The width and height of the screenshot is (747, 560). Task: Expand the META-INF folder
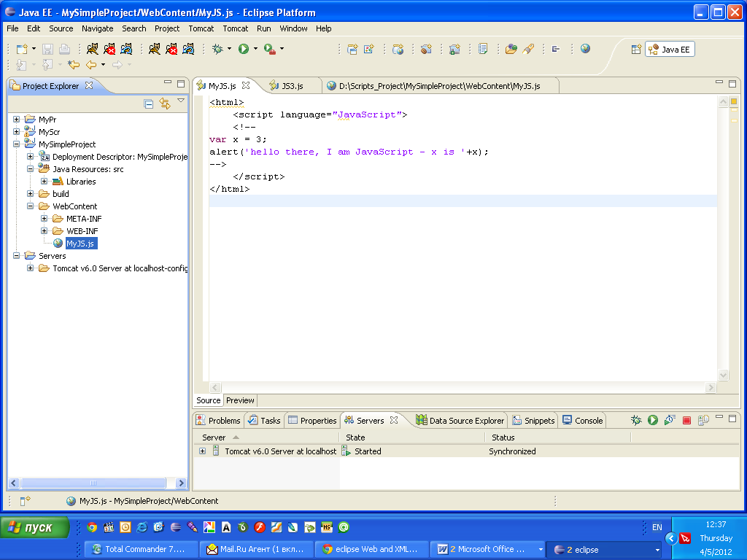click(x=44, y=219)
